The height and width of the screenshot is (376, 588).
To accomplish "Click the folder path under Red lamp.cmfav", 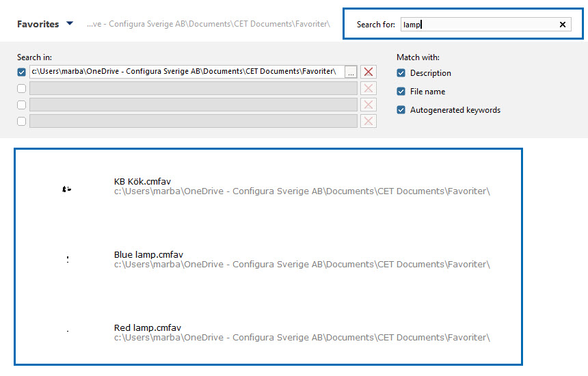I will pos(302,338).
